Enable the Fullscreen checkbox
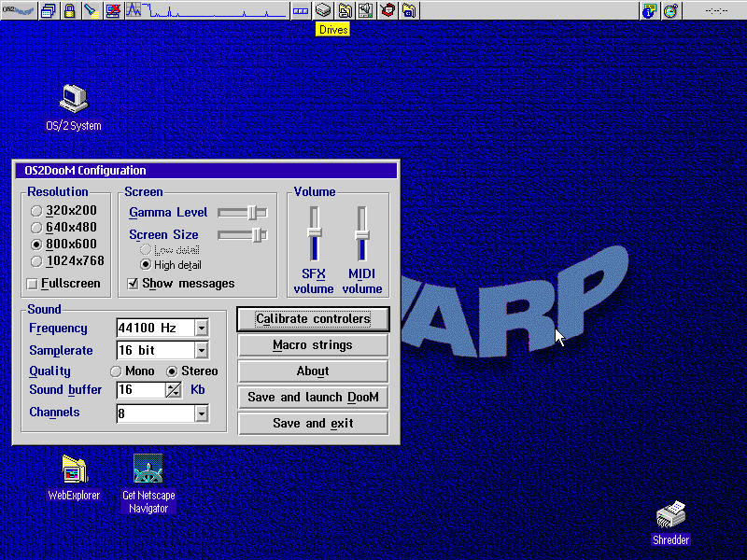 (x=33, y=284)
